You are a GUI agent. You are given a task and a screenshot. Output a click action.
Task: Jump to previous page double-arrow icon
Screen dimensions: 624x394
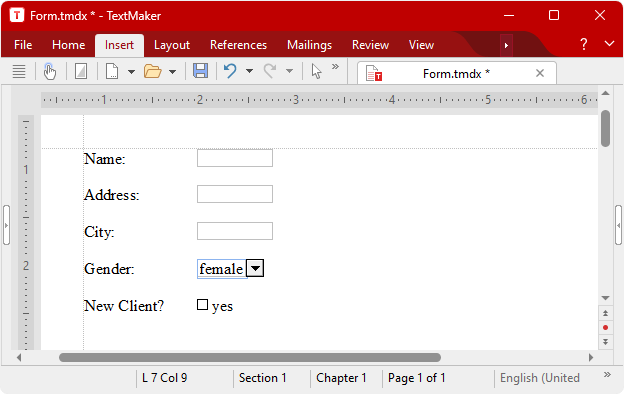[606, 313]
